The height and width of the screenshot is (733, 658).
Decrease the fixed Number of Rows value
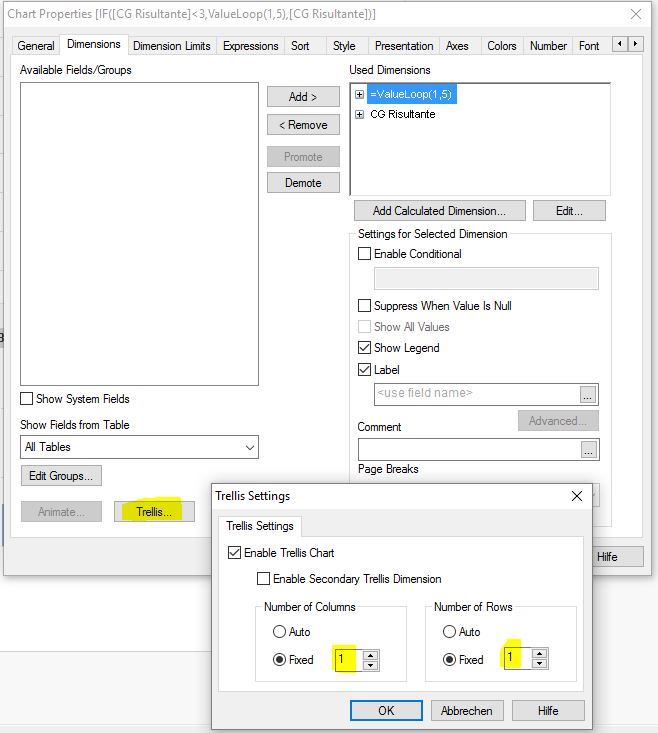click(540, 663)
